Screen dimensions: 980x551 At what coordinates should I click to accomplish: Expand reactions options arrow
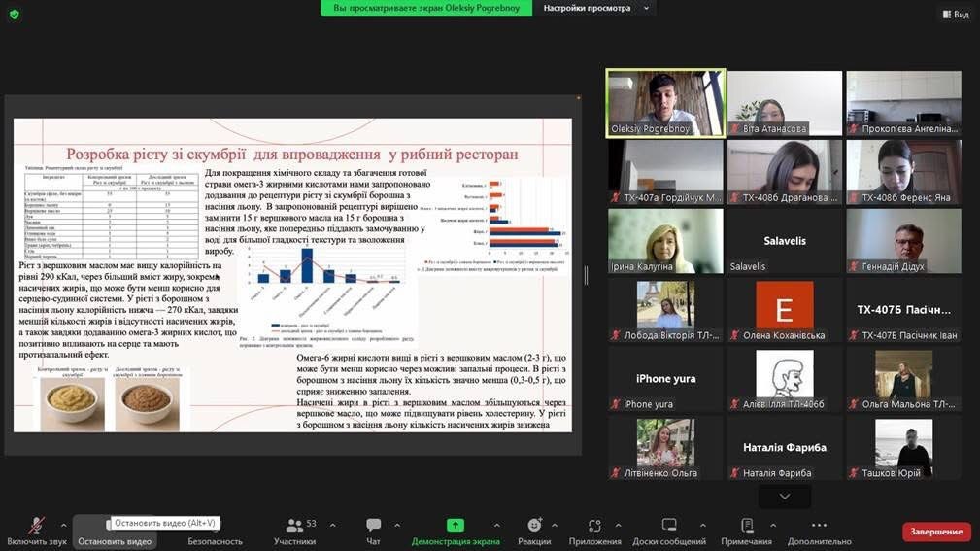tap(555, 526)
